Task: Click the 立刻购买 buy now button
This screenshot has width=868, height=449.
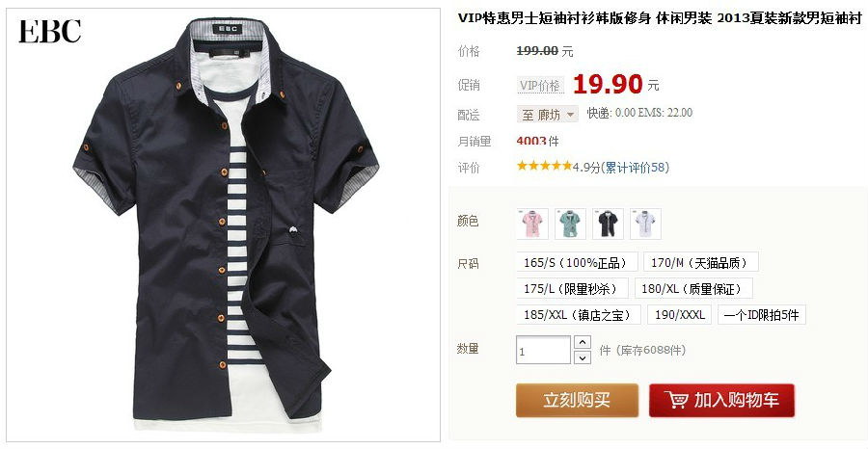Action: click(577, 400)
